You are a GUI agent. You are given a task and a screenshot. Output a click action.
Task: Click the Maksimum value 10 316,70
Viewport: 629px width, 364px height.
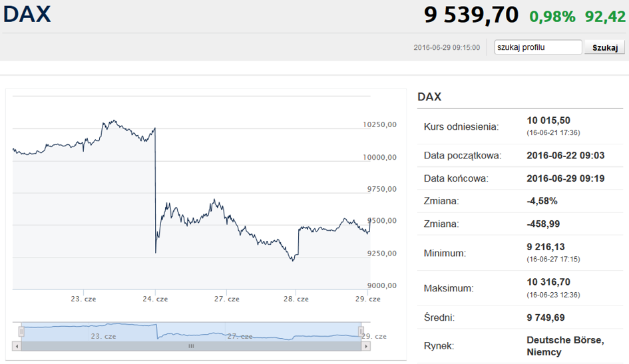pyautogui.click(x=548, y=282)
